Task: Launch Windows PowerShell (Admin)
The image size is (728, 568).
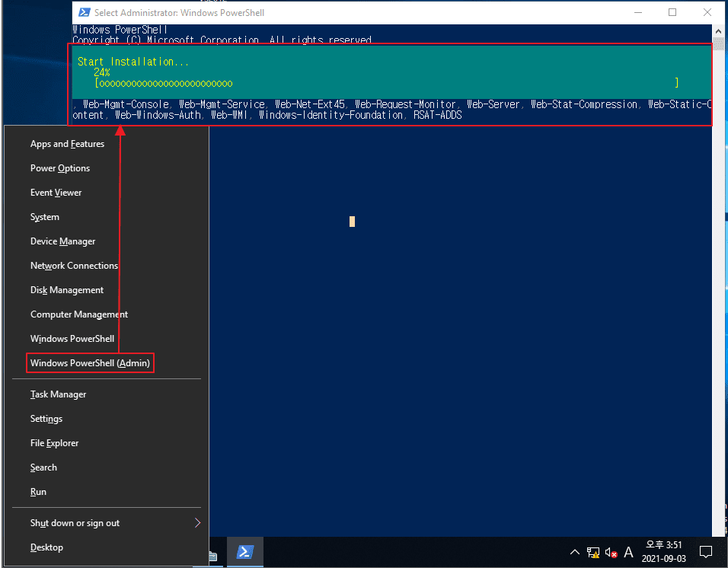Action: click(x=90, y=363)
